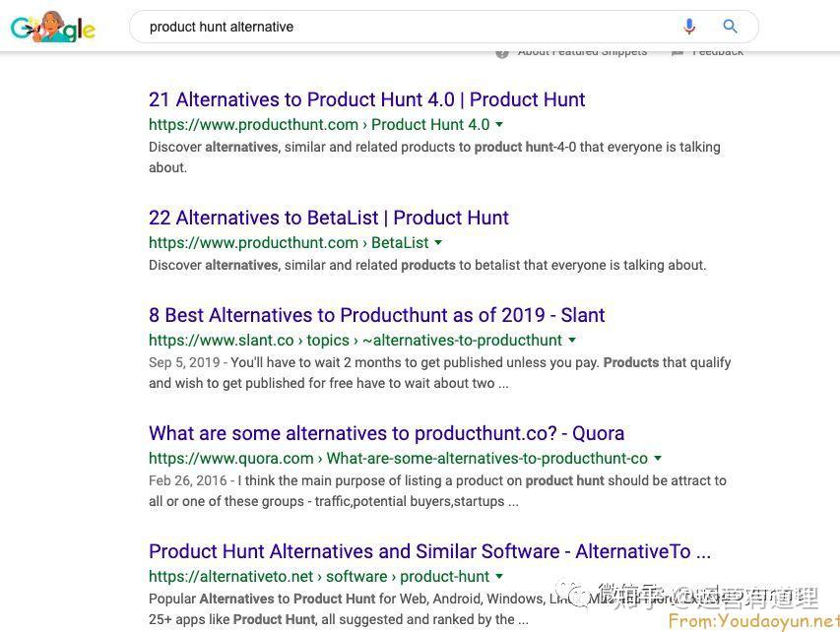Click the alternativeto.net software green URL
This screenshot has height=632, width=840.
319,577
